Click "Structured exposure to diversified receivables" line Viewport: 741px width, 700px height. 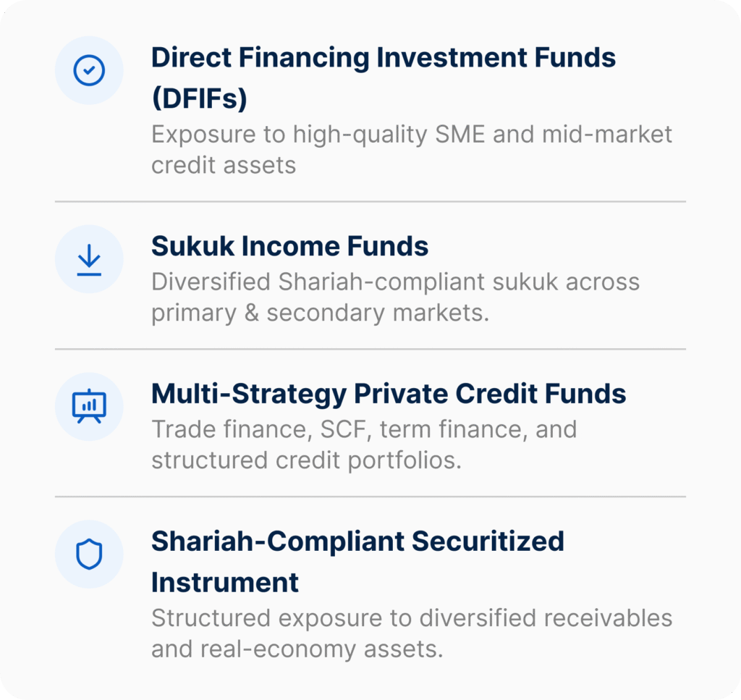(411, 618)
